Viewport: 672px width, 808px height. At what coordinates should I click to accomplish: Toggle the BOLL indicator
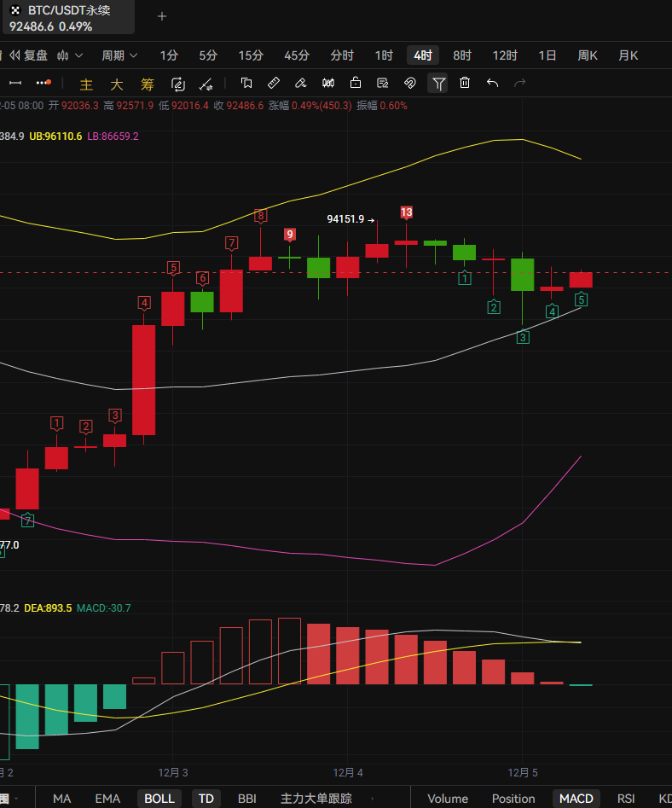coord(159,799)
